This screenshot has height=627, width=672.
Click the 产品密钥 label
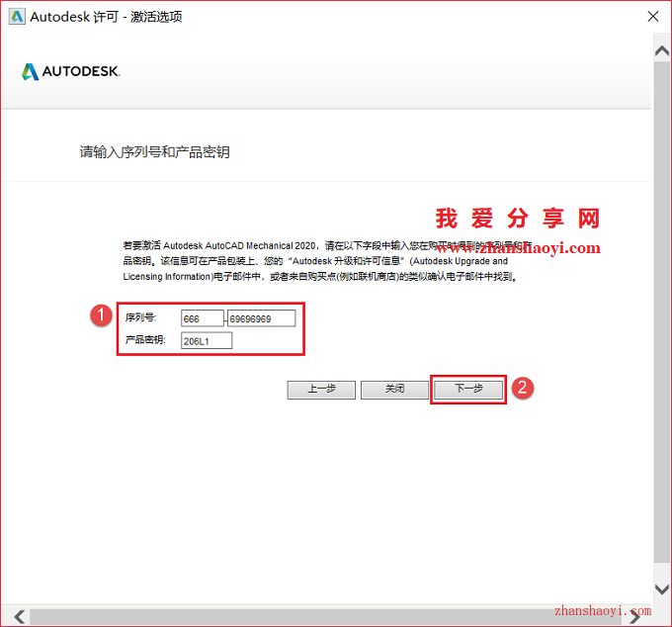coord(145,339)
